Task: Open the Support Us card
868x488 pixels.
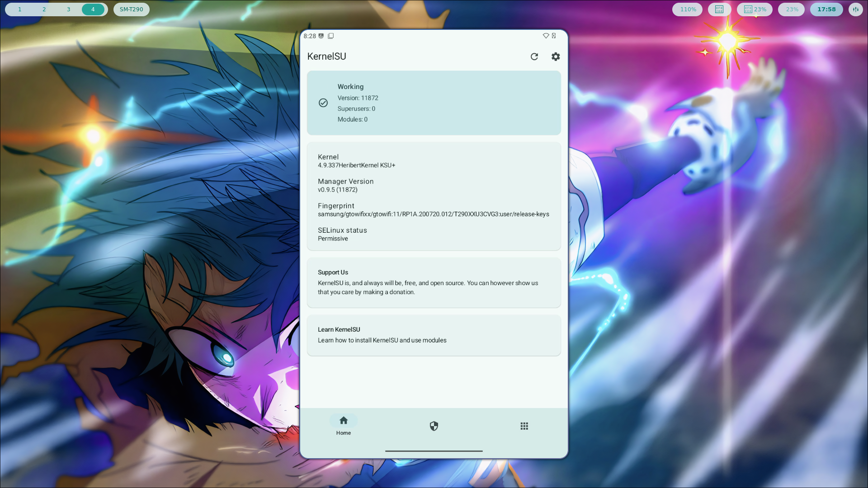Action: click(434, 283)
